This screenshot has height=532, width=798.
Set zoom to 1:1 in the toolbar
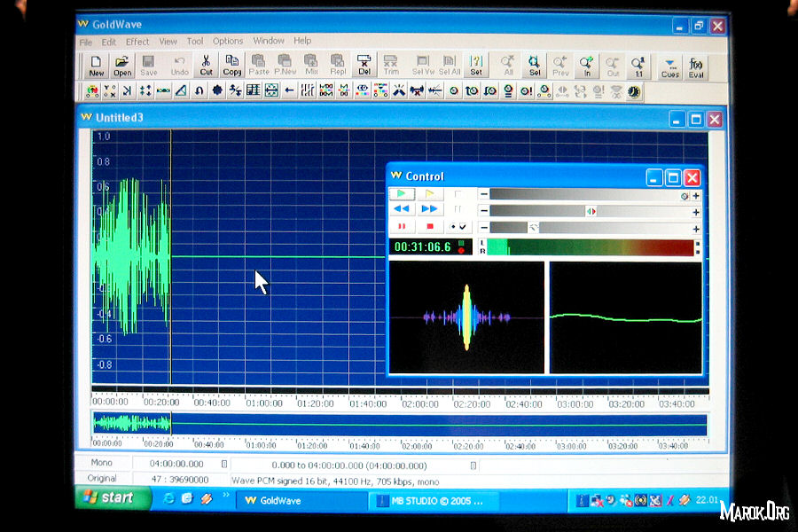point(638,66)
